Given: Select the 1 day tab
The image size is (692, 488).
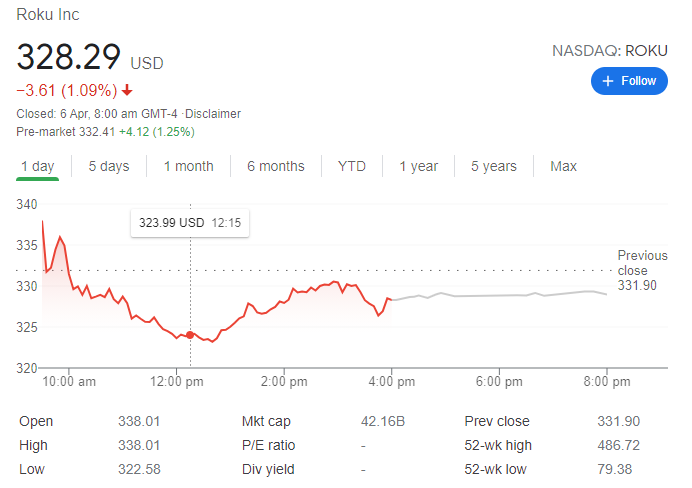Looking at the screenshot, I should click(x=38, y=166).
